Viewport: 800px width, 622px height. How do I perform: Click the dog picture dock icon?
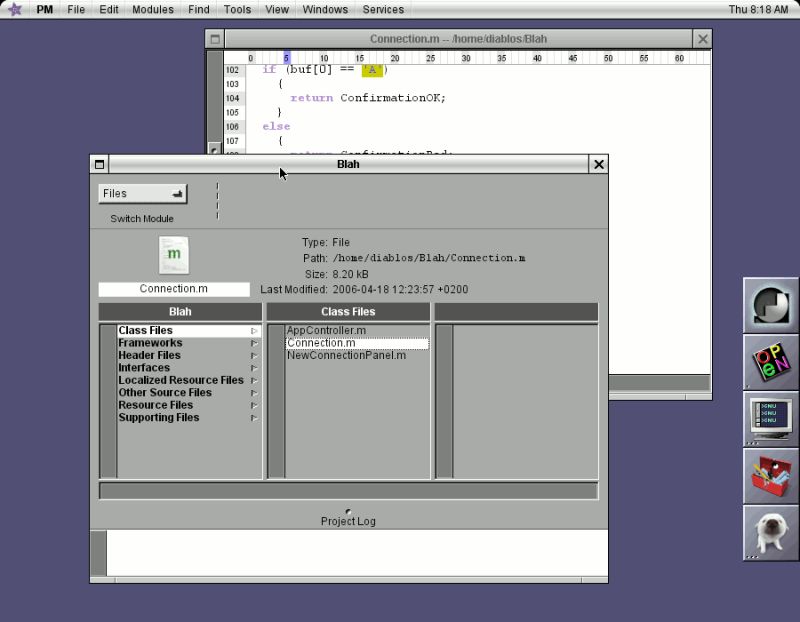[770, 532]
